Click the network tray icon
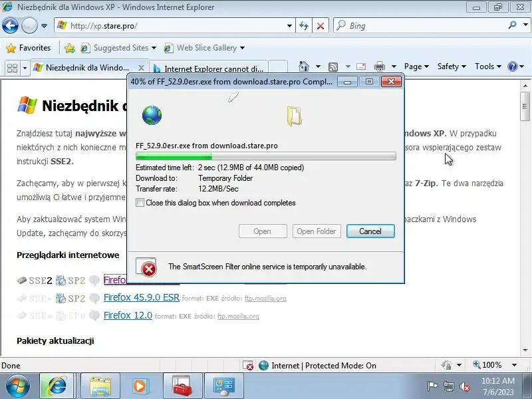This screenshot has height=399, width=532. coord(448,386)
